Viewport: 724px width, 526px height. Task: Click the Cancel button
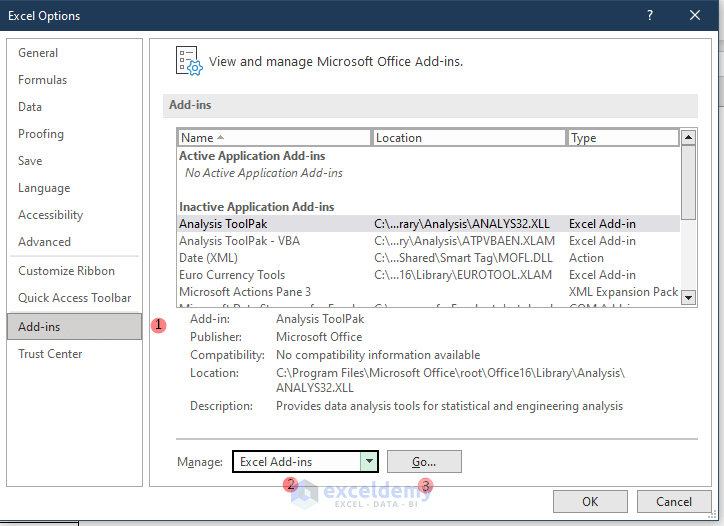[x=674, y=502]
